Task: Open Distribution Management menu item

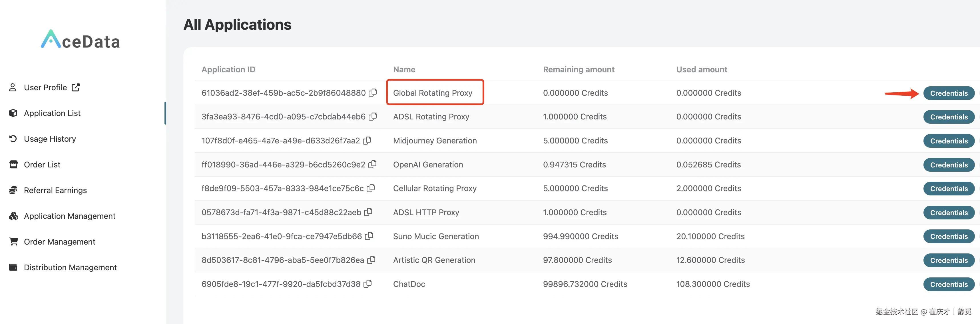Action: [70, 267]
